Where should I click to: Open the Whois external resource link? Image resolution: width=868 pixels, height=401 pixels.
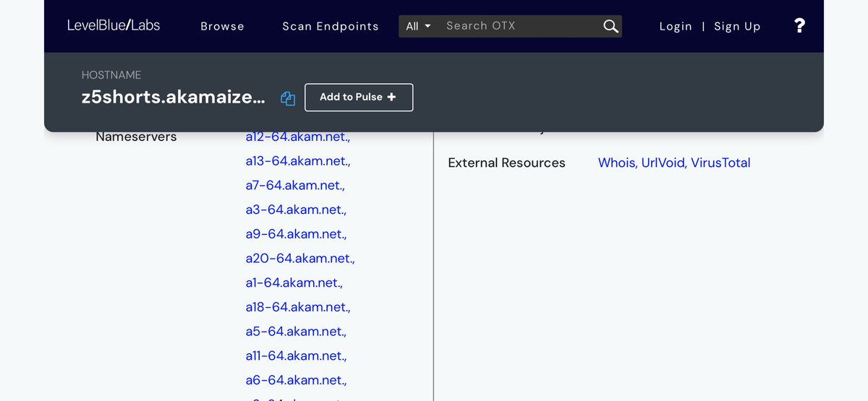(616, 163)
